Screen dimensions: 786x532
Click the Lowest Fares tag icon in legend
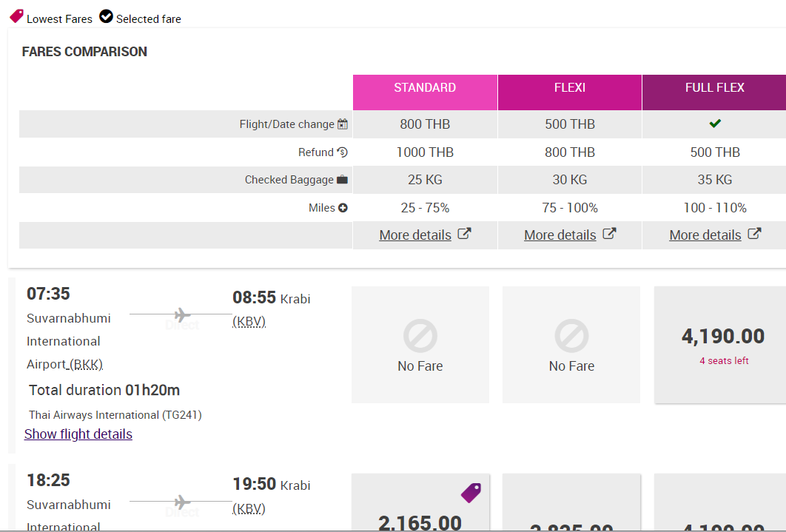[x=16, y=16]
